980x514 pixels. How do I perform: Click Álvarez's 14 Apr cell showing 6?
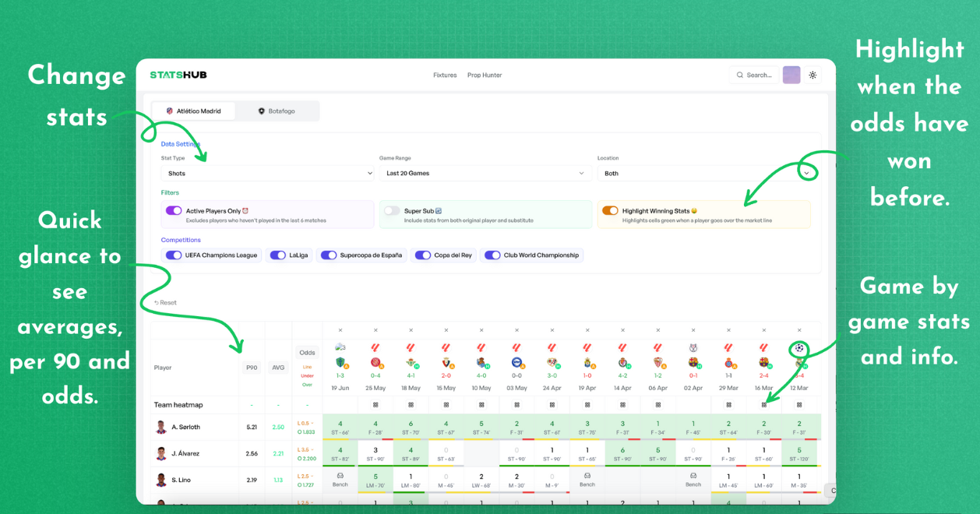click(622, 453)
